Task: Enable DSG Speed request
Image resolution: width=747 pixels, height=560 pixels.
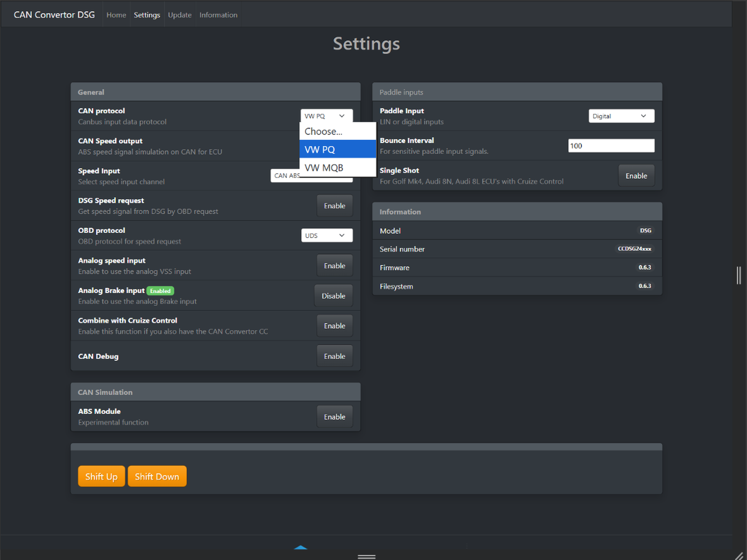Action: (334, 206)
